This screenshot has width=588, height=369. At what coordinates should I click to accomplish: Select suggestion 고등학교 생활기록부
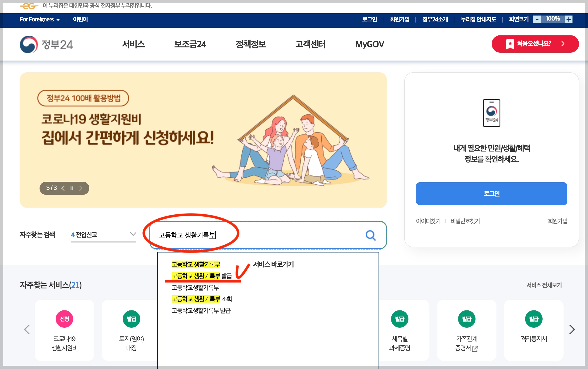point(196,264)
